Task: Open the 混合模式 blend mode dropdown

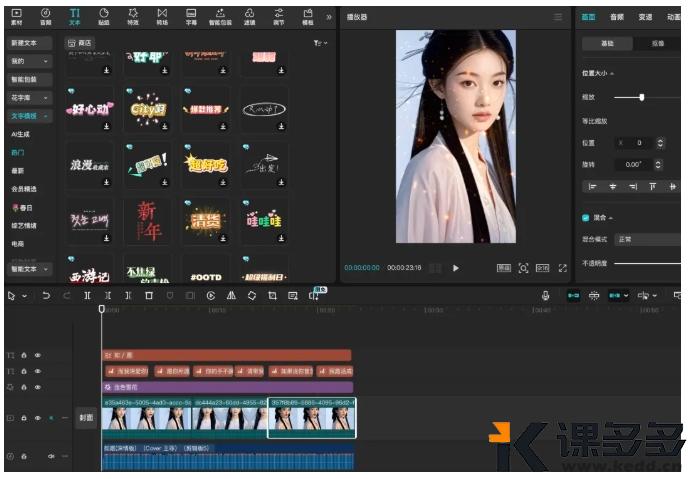Action: tap(647, 240)
